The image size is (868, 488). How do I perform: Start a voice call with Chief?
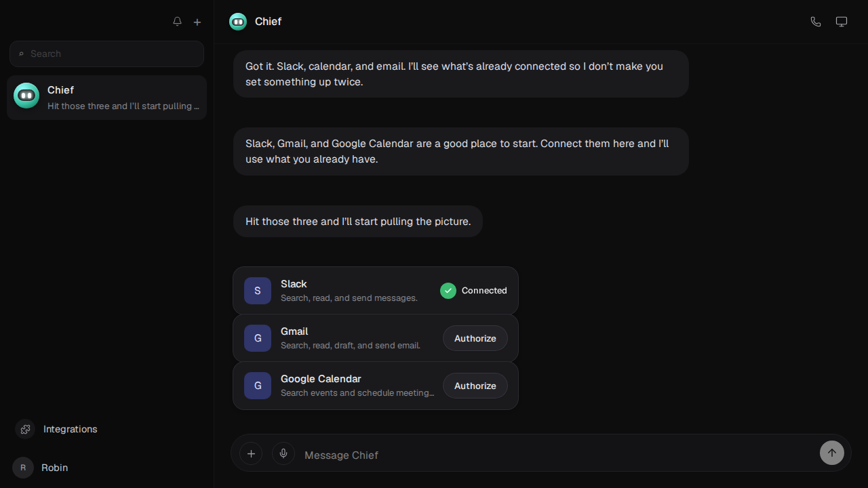tap(816, 22)
